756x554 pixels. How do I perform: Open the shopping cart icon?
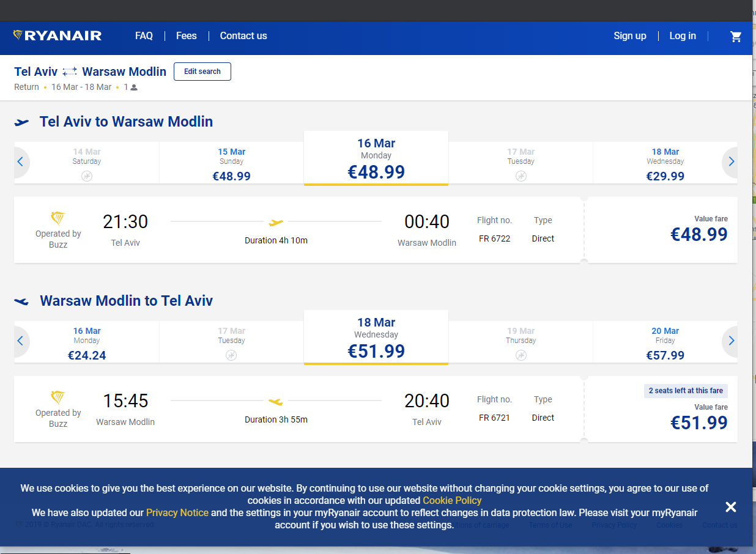point(736,37)
